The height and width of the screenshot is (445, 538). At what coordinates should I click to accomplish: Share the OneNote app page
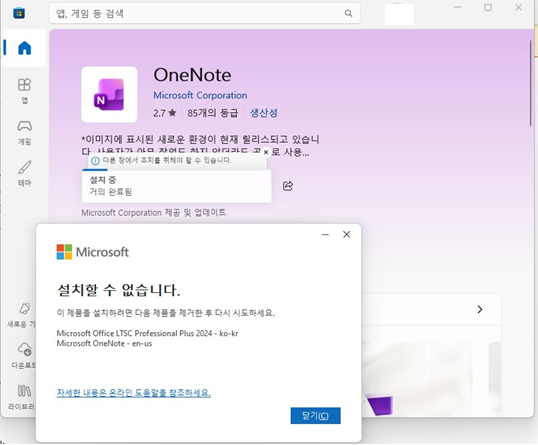288,186
